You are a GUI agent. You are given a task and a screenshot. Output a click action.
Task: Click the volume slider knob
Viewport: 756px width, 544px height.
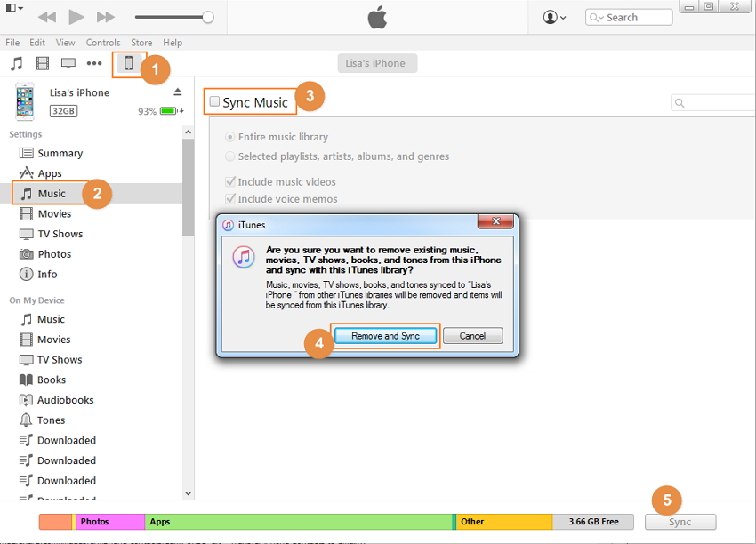point(208,17)
